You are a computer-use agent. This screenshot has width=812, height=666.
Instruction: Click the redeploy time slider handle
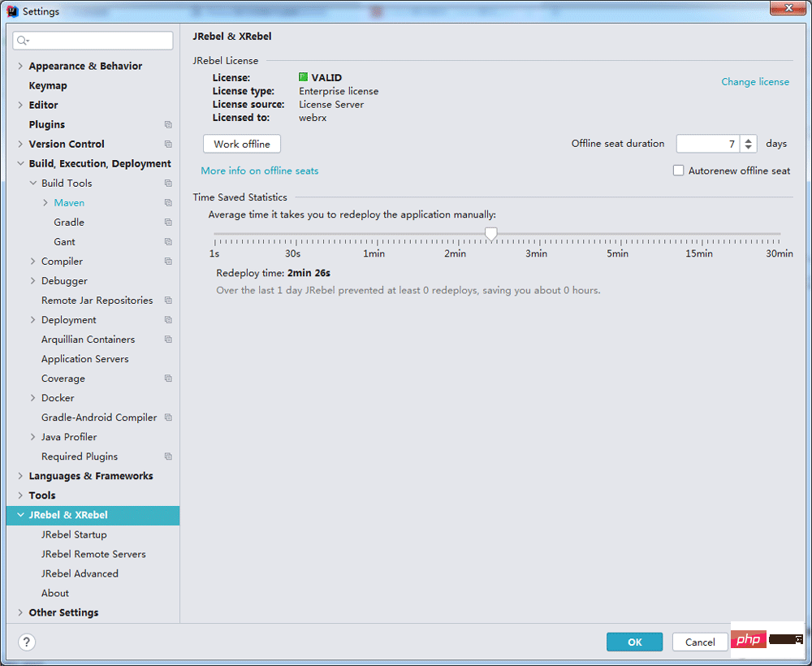(491, 234)
